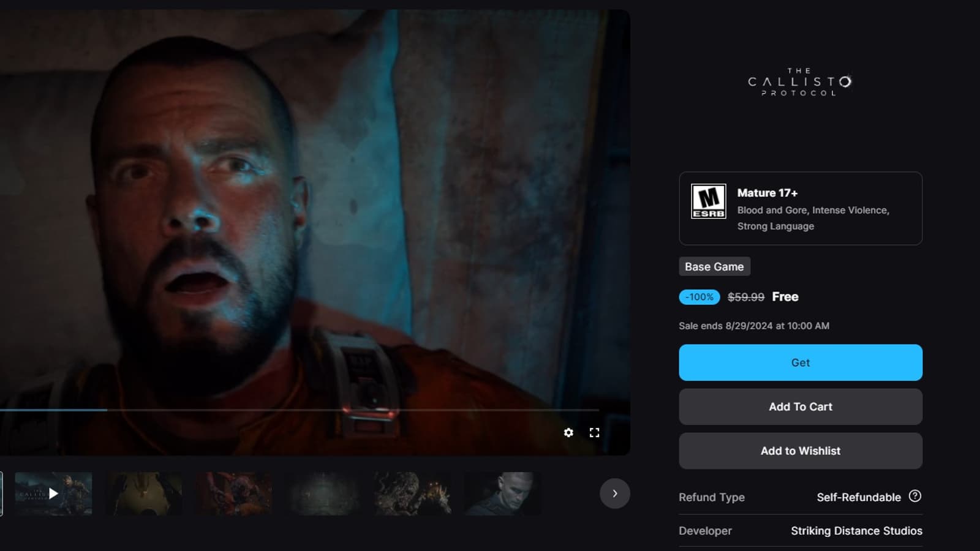Select the red monster screenshot thumbnail
The height and width of the screenshot is (551, 980).
(233, 493)
